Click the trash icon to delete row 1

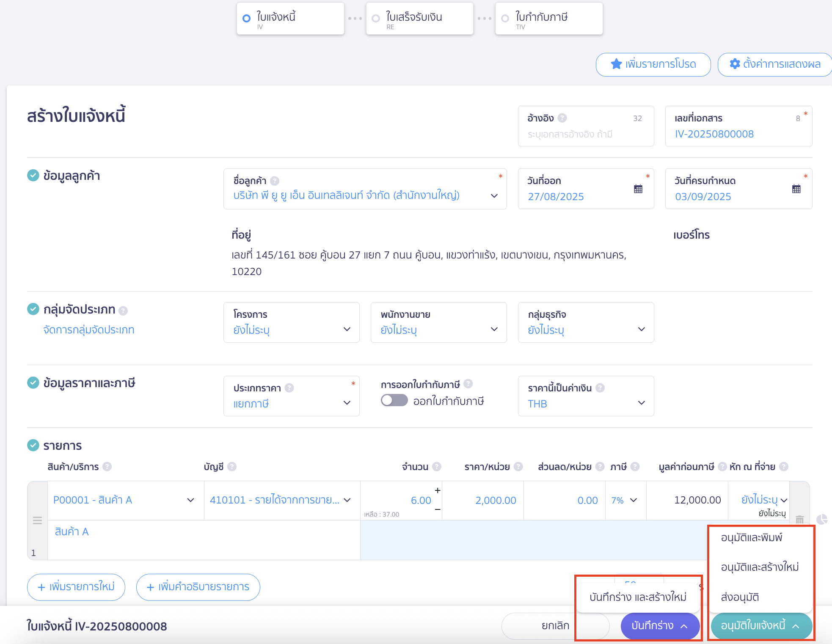point(799,519)
